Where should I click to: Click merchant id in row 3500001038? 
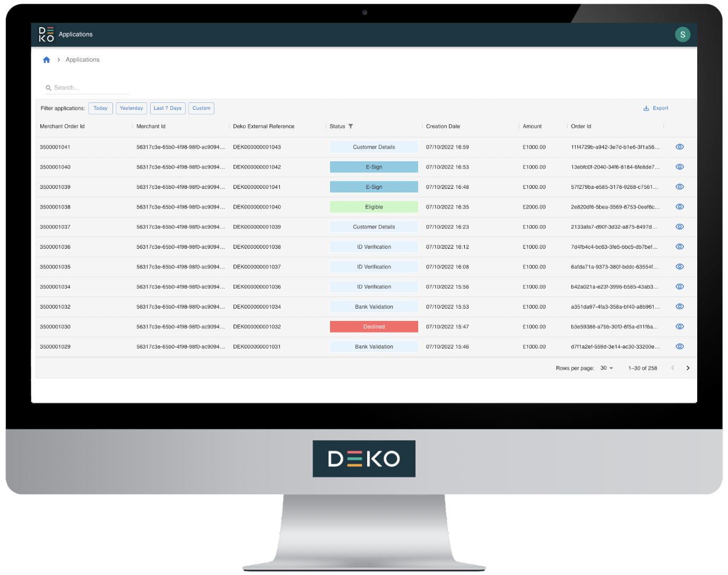pyautogui.click(x=180, y=207)
